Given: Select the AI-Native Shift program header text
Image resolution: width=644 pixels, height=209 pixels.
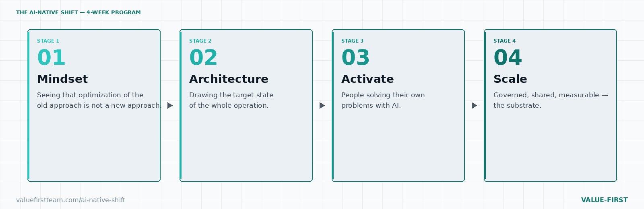Looking at the screenshot, I should coord(78,12).
